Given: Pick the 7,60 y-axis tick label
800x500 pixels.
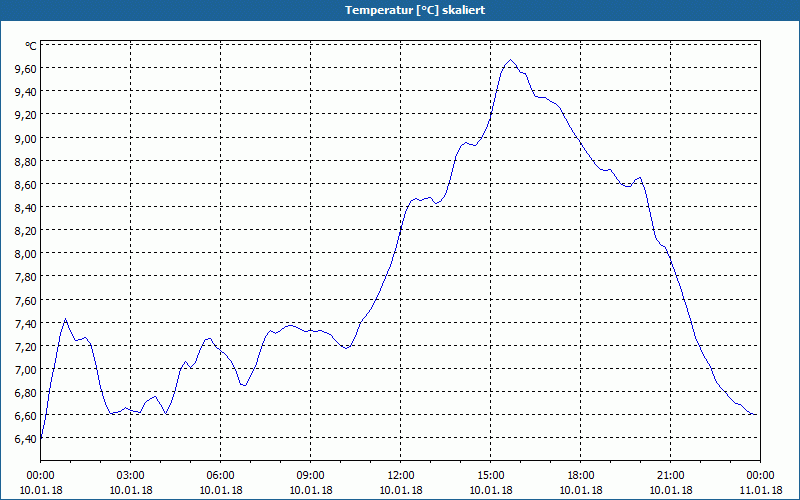Looking at the screenshot, I should pyautogui.click(x=27, y=300).
